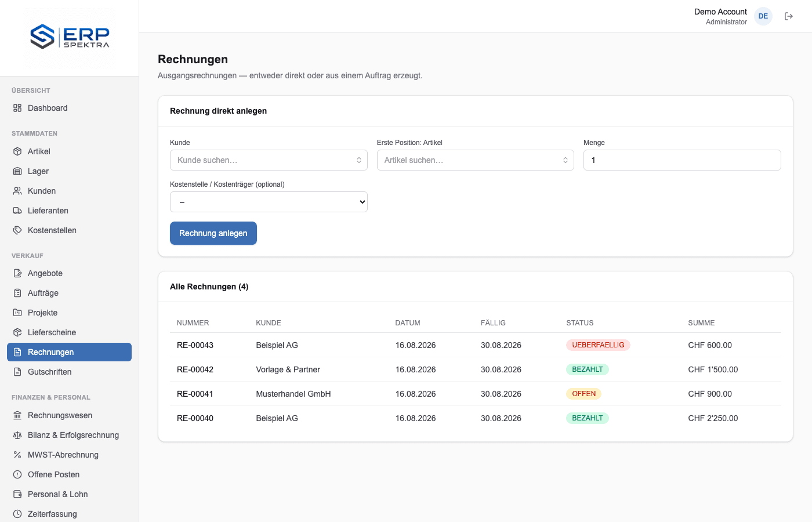Viewport: 812px width, 522px height.
Task: Click the Gutschriften document icon
Action: point(17,372)
